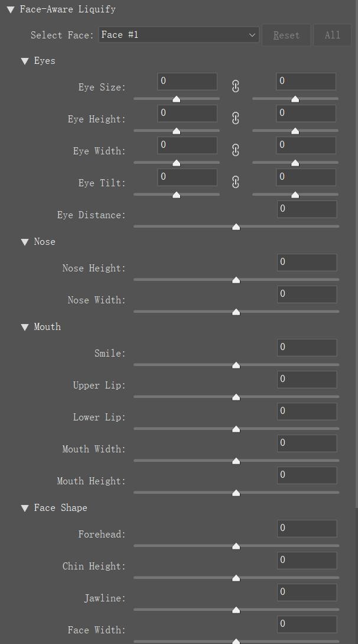Collapse the Eyes section
The height and width of the screenshot is (644, 358).
pos(25,61)
